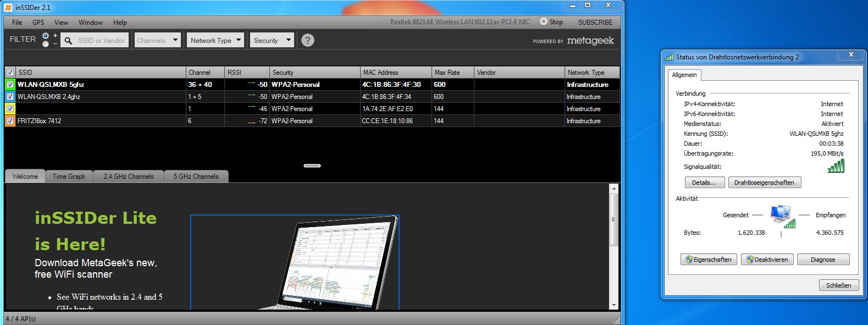Select the include (+) filter radio button
The height and width of the screenshot is (325, 868).
point(46,36)
